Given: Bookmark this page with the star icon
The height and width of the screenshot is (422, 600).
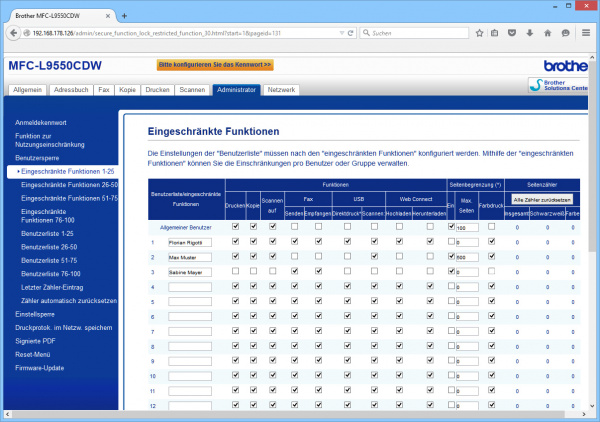Looking at the screenshot, I should tap(479, 33).
